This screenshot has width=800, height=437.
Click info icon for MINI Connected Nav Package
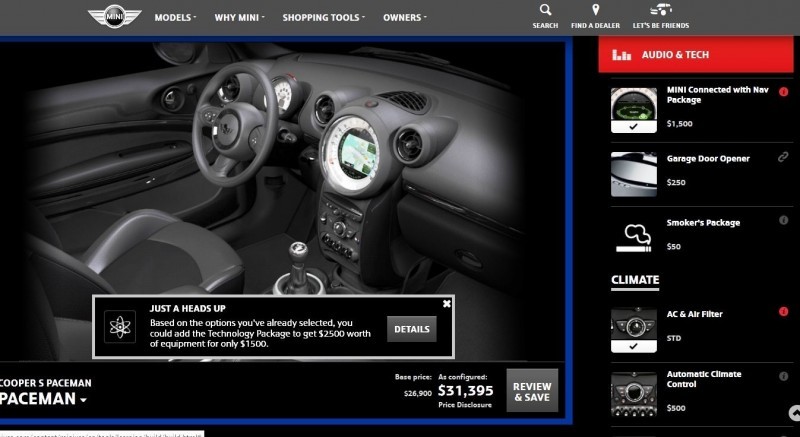pos(783,92)
